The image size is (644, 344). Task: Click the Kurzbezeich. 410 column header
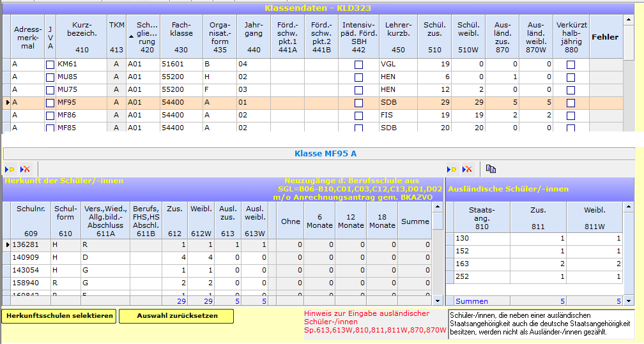point(82,37)
